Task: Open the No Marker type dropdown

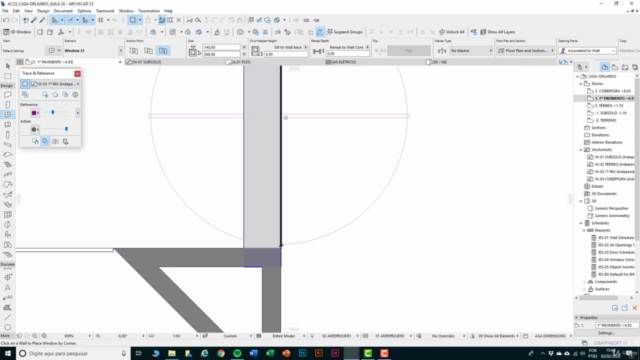Action: coord(471,51)
